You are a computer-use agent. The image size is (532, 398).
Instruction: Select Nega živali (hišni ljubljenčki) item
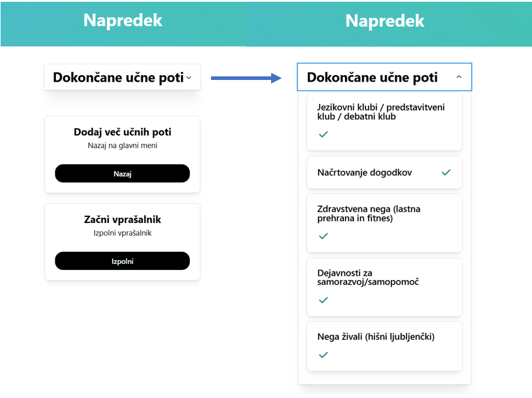pos(384,346)
